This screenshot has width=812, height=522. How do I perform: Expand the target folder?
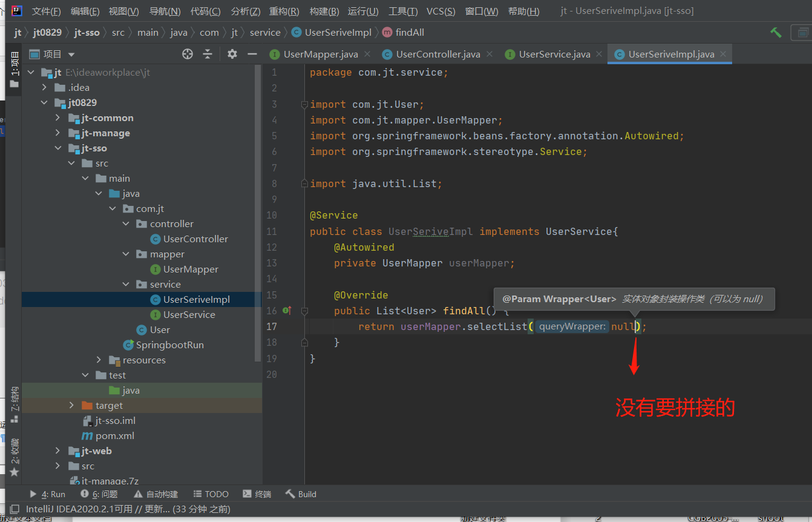click(x=71, y=406)
